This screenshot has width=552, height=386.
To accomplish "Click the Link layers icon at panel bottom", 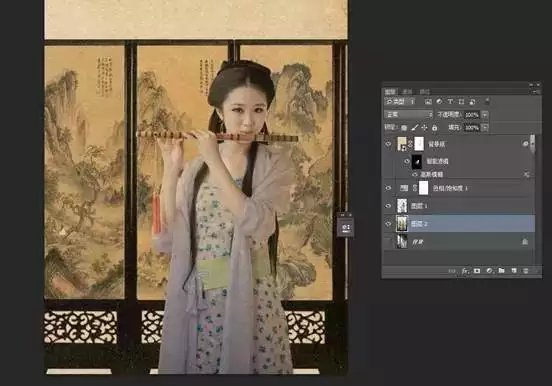I will click(x=452, y=271).
